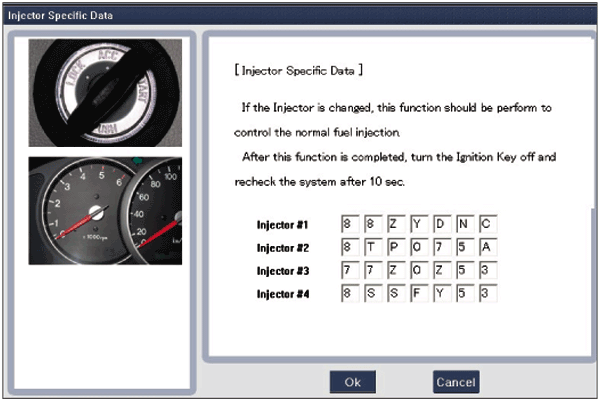Select Injector #3 third field containing Z

396,270
